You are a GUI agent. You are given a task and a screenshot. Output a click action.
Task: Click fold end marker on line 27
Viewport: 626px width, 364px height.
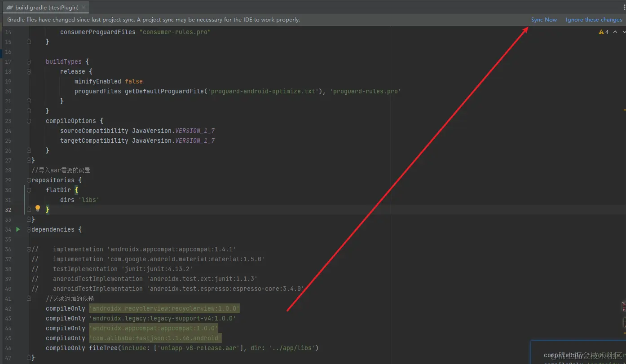pos(29,160)
